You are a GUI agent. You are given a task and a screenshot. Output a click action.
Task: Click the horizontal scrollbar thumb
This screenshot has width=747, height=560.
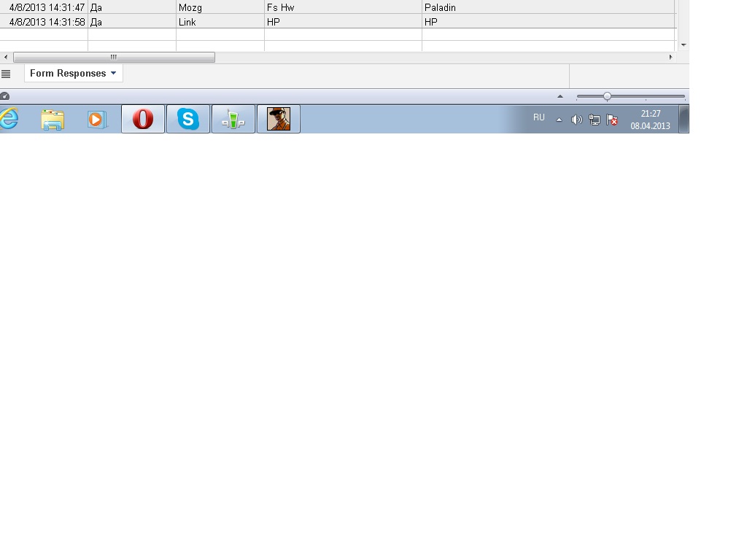click(114, 57)
